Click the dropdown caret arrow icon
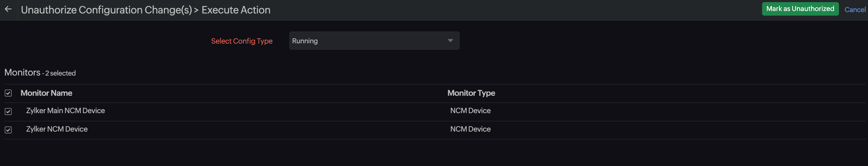This screenshot has height=166, width=868. (450, 41)
